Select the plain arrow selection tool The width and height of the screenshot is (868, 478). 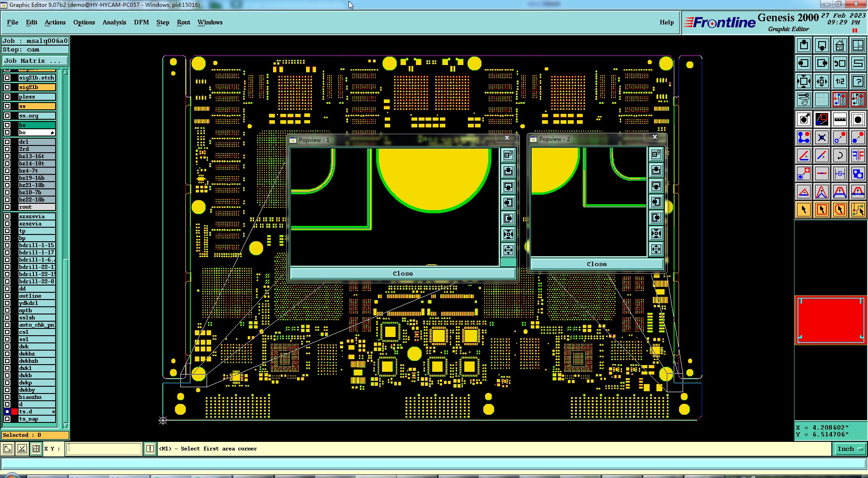point(804,210)
